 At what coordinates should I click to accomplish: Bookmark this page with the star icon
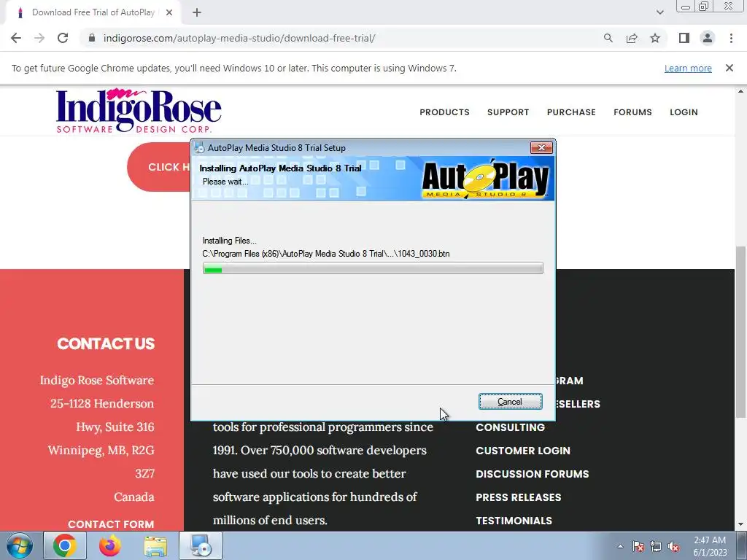coord(655,38)
